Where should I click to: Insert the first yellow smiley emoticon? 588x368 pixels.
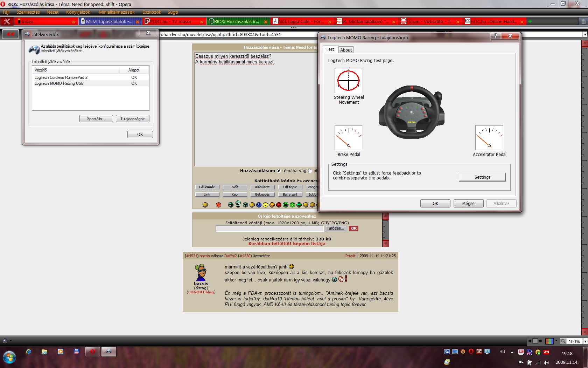pos(205,205)
